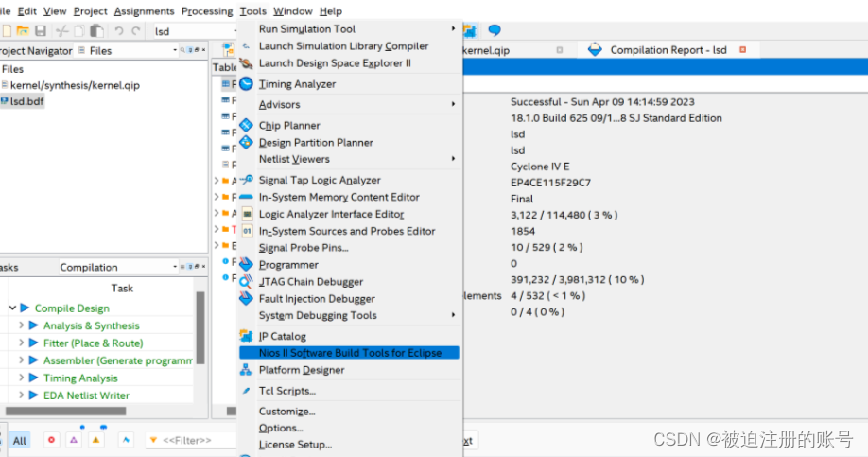Click the Tasks panel vertical scrollbar
The image size is (868, 457).
coord(200,326)
